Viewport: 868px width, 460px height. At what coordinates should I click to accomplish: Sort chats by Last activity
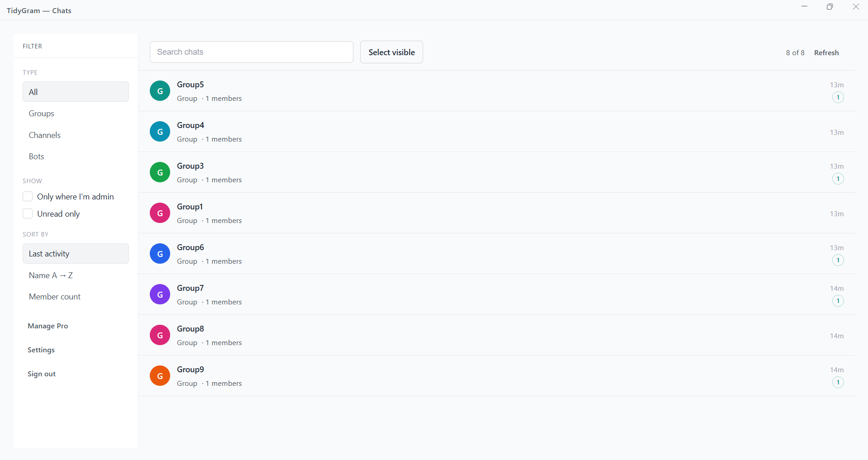coord(76,254)
